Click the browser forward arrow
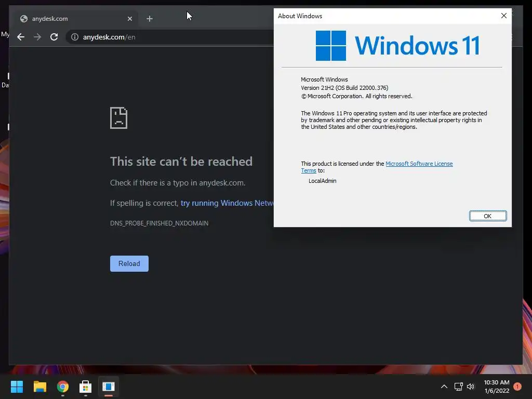The width and height of the screenshot is (532, 399). [x=37, y=37]
